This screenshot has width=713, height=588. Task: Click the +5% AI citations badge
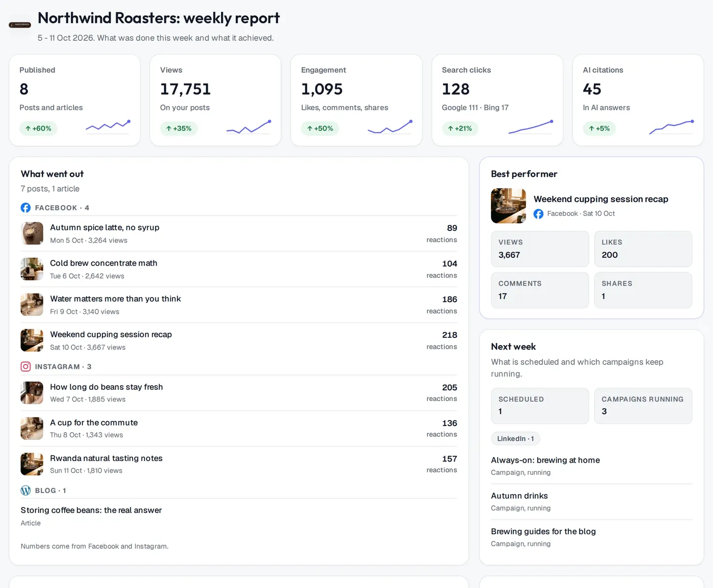[599, 128]
